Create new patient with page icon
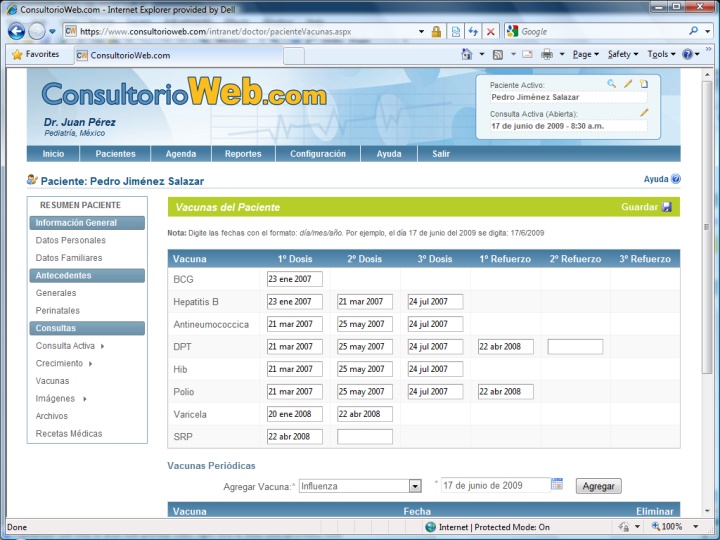Screen dimensions: 720x540 tap(644, 84)
